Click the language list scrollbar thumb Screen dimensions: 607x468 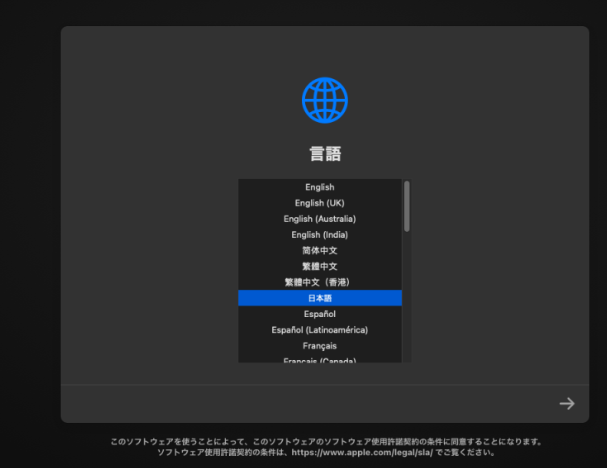tap(407, 206)
